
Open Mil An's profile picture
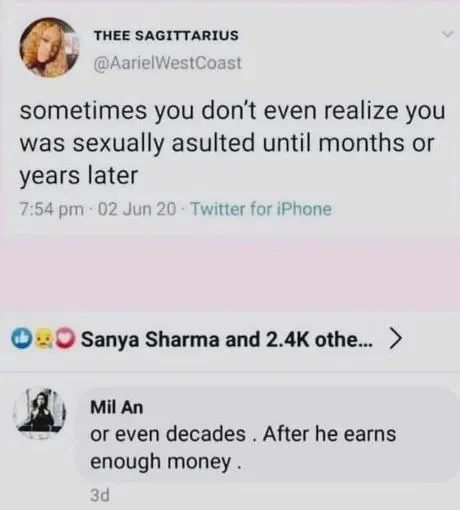pyautogui.click(x=40, y=414)
